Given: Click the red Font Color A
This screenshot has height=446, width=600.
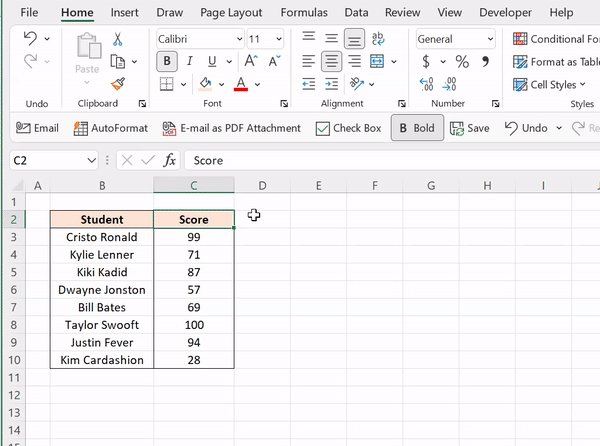Looking at the screenshot, I should click(x=241, y=84).
